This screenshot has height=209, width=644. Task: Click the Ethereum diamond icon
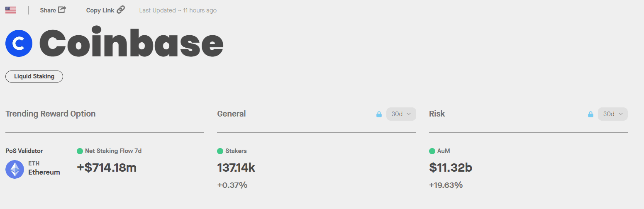(15, 169)
